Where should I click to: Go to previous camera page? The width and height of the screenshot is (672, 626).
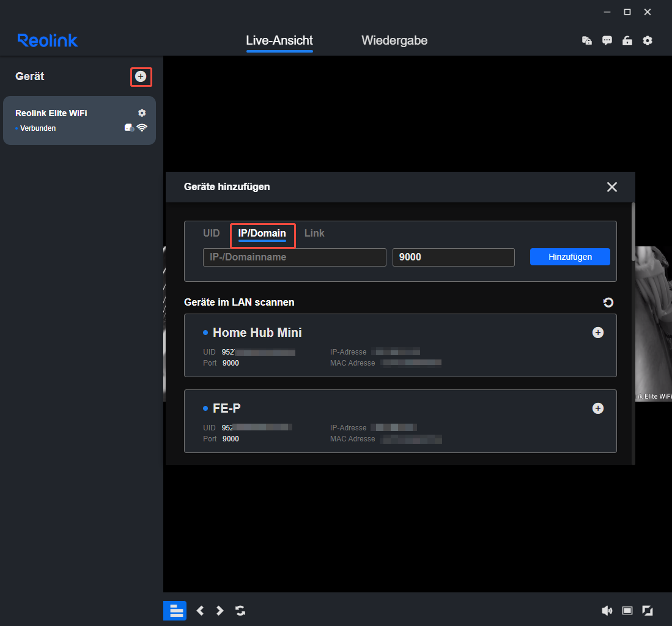point(200,611)
